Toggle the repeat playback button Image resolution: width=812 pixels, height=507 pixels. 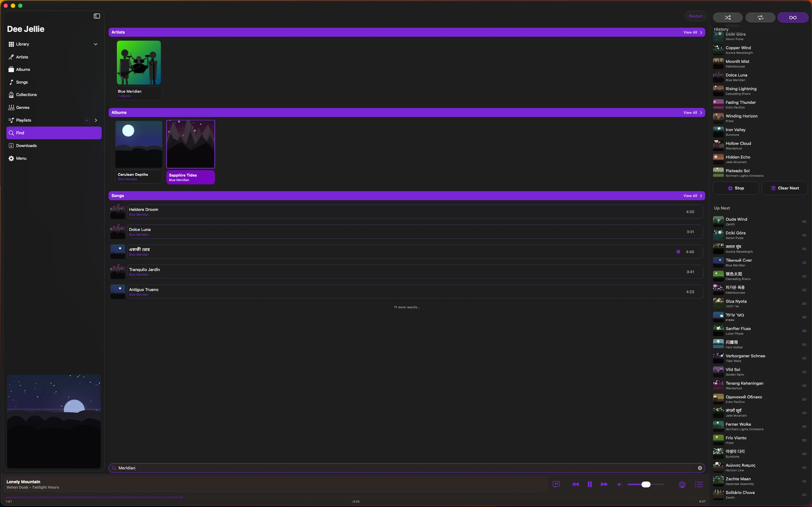(760, 17)
